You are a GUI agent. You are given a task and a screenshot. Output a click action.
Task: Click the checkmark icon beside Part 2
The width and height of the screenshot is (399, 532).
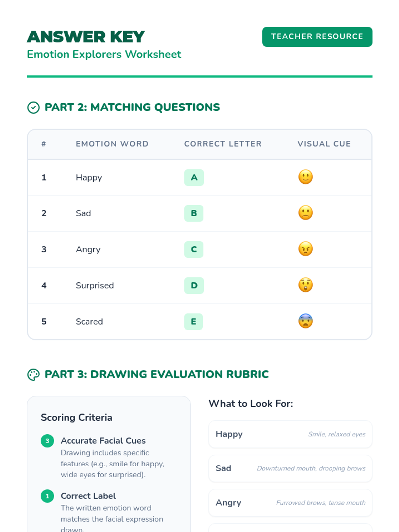click(x=33, y=108)
